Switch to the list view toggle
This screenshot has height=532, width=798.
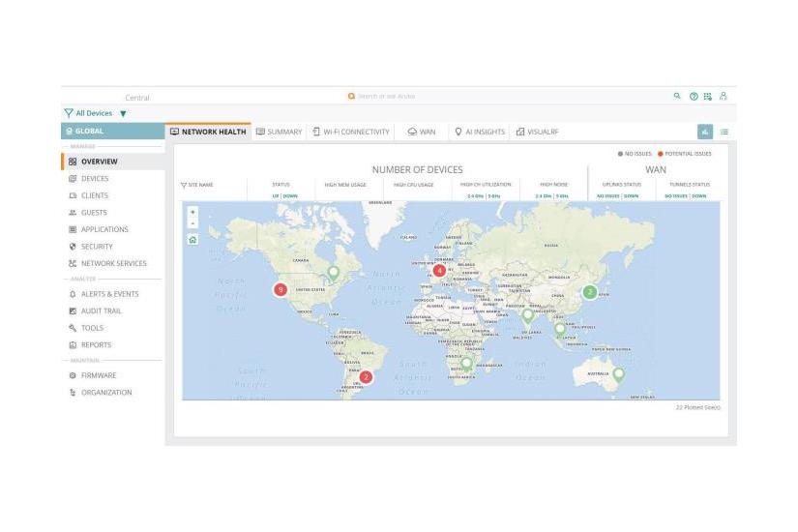tap(724, 132)
